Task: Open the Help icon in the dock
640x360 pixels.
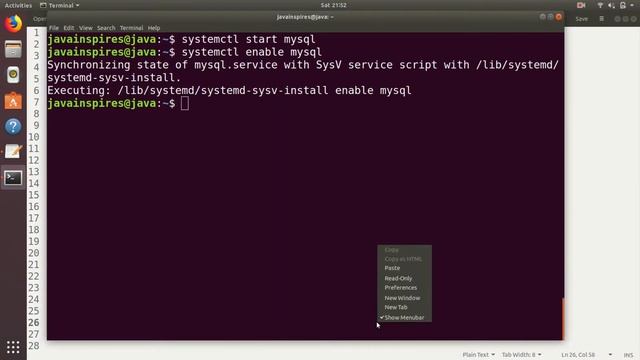Action: pyautogui.click(x=13, y=126)
